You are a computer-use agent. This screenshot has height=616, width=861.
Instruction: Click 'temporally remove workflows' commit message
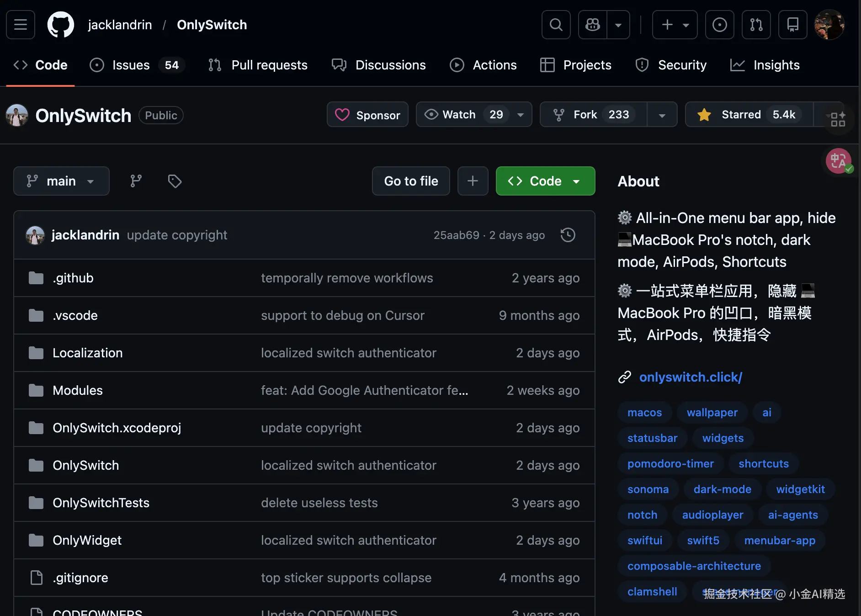point(347,278)
